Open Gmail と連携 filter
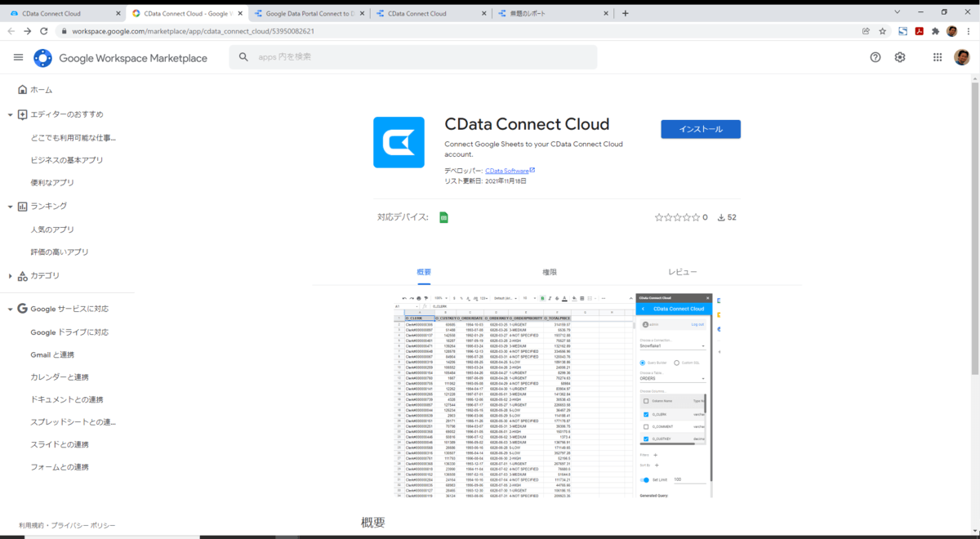980x539 pixels. click(52, 354)
